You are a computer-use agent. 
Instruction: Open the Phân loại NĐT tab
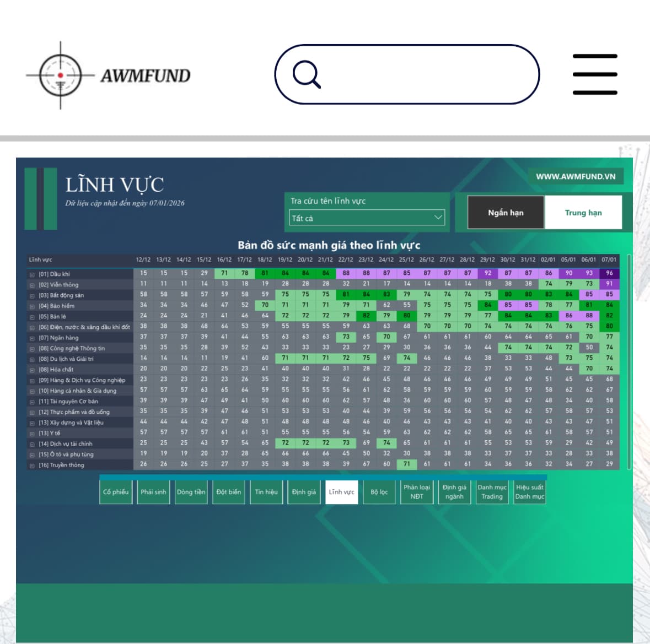click(417, 492)
